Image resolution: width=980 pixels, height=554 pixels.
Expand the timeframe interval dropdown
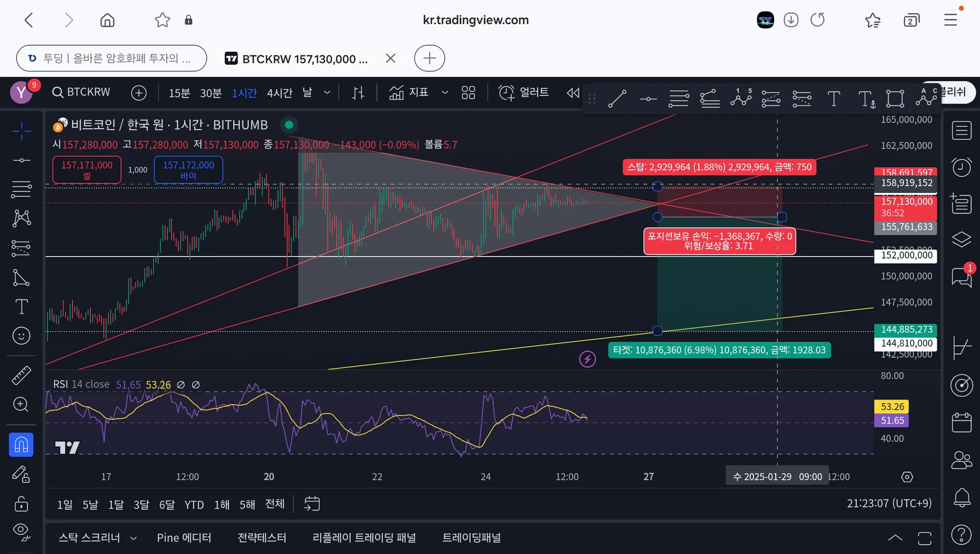click(x=327, y=93)
